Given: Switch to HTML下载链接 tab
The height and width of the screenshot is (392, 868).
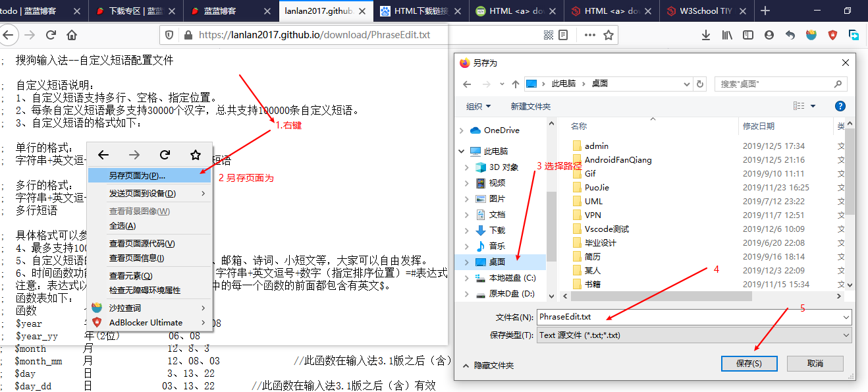Looking at the screenshot, I should (x=421, y=11).
